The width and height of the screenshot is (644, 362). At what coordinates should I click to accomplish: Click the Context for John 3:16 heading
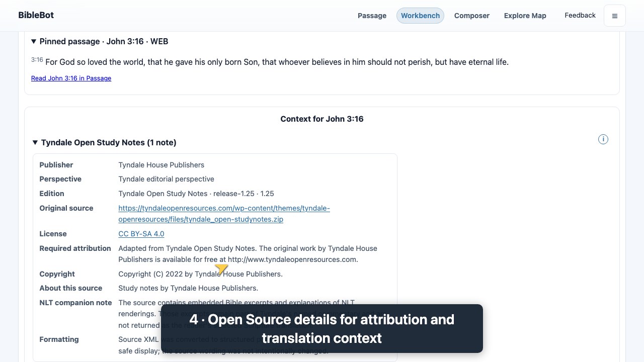coord(322,119)
